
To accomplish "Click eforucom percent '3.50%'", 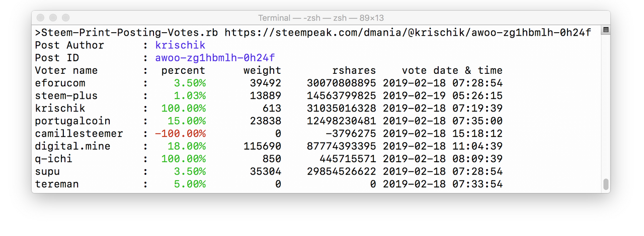I will tap(190, 83).
